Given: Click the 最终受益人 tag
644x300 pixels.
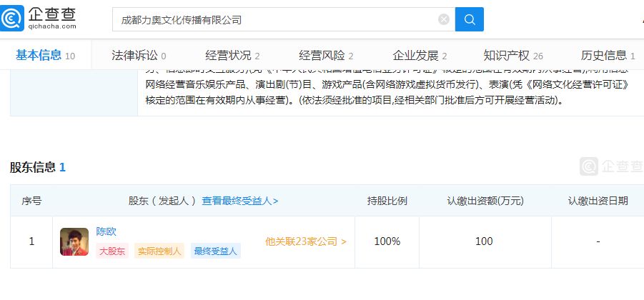Looking at the screenshot, I should [216, 251].
